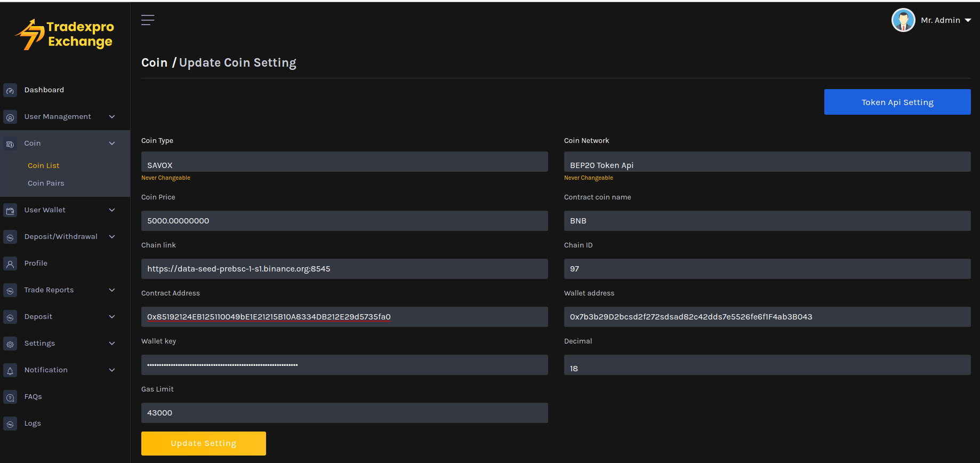Click the FAQs question mark icon
980x463 pixels.
click(10, 397)
